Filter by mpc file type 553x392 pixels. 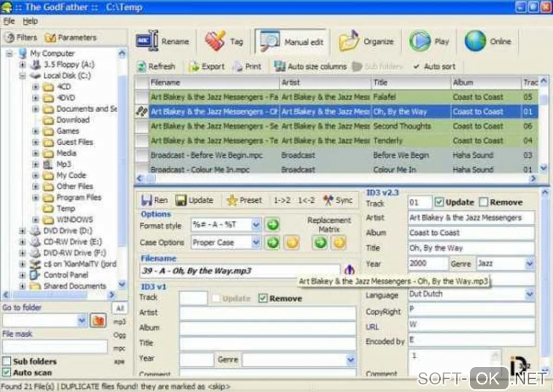pyautogui.click(x=120, y=349)
